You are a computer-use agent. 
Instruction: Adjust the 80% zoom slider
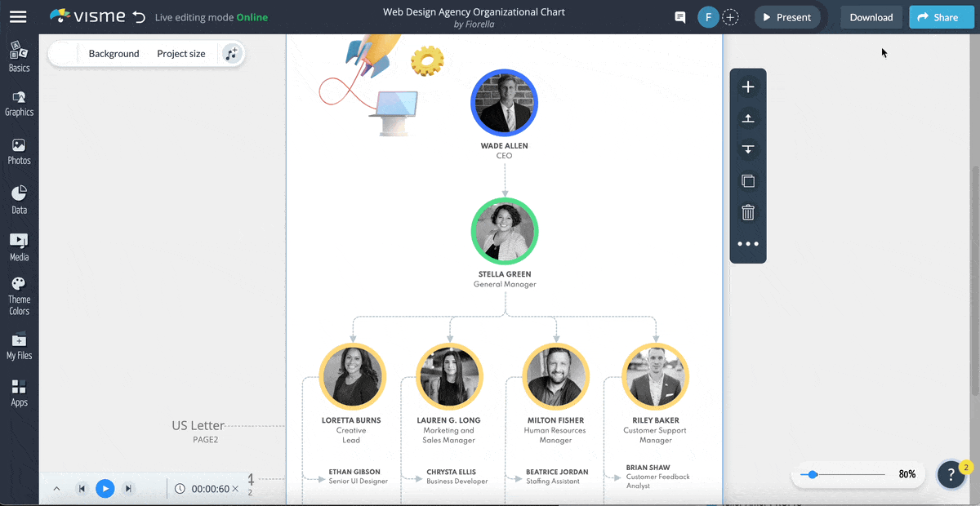[812, 473]
